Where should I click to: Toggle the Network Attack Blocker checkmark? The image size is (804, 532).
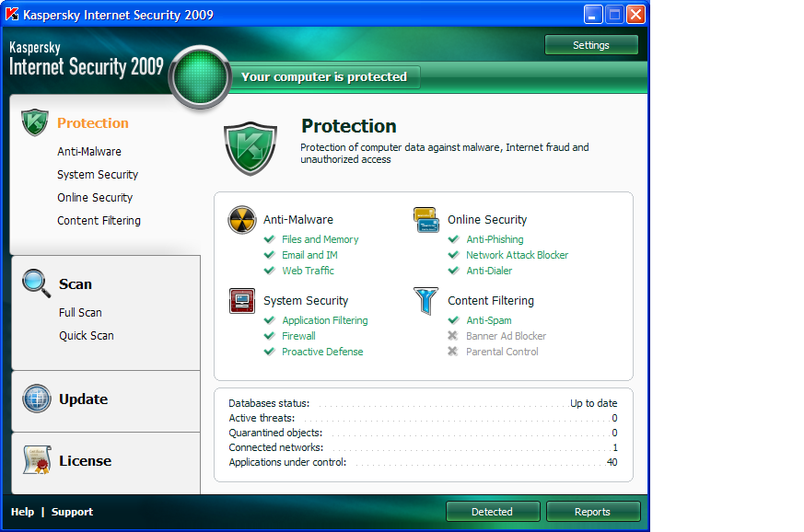coord(453,255)
